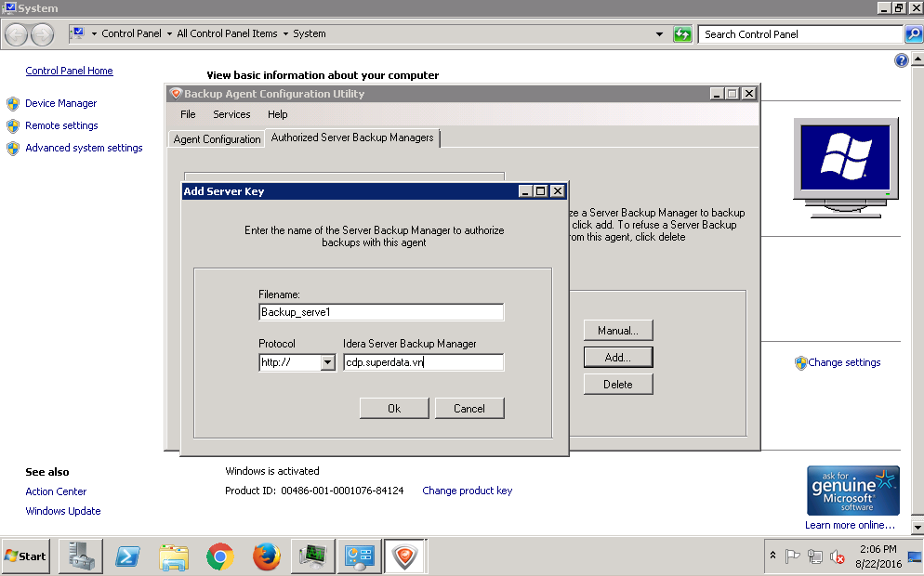Click the Control Panel search magnifier icon

(x=914, y=34)
